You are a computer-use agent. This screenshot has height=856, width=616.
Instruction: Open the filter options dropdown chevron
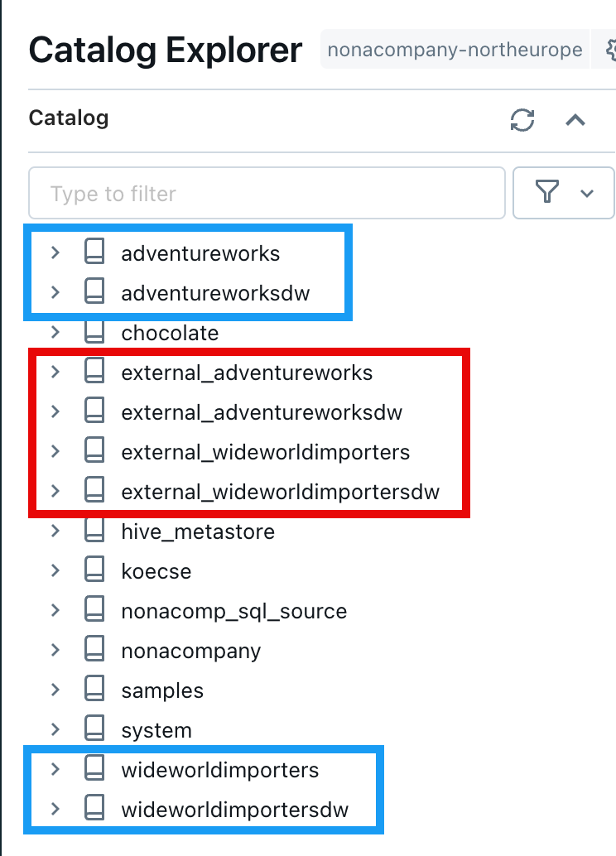(587, 193)
